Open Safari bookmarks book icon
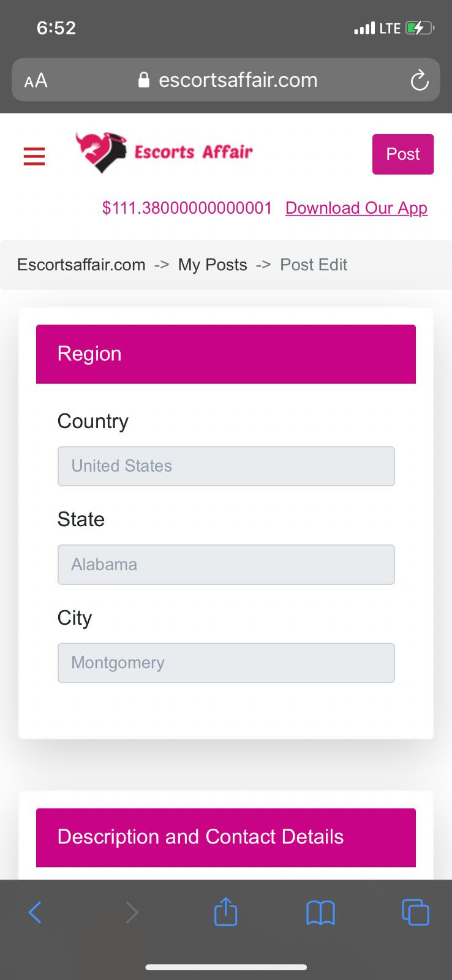The image size is (452, 980). [320, 913]
